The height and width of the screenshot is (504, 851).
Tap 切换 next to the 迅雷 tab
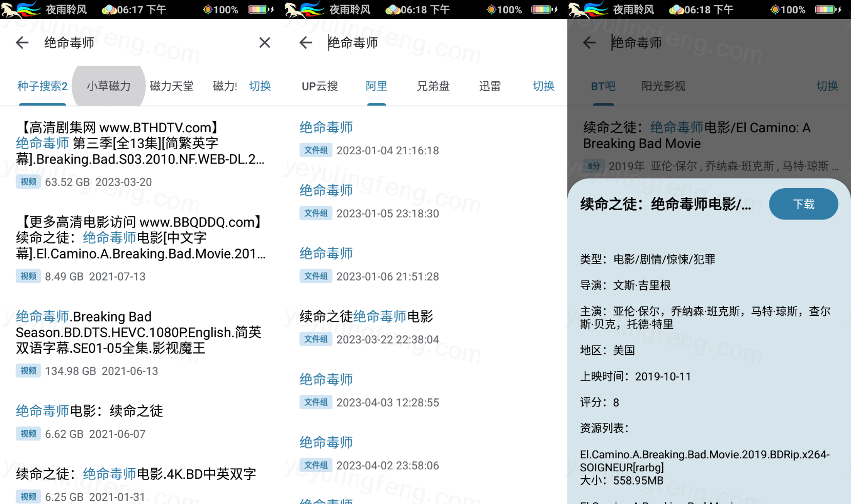coord(544,86)
